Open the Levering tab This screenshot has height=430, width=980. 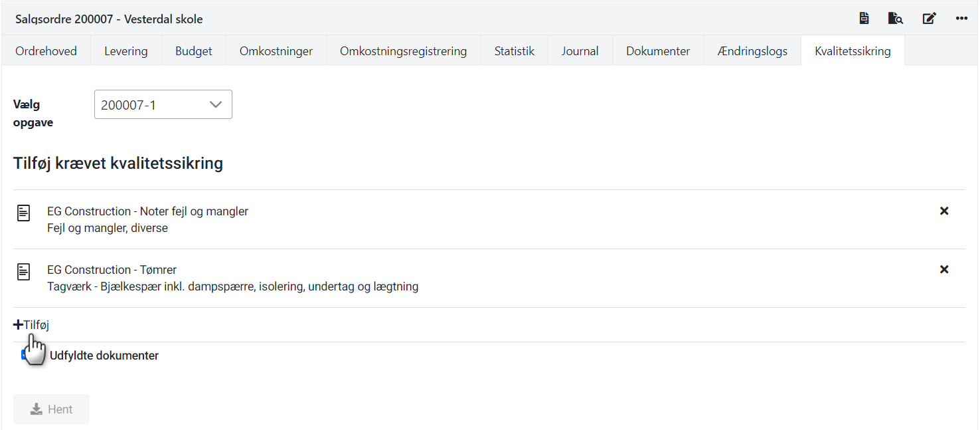[x=125, y=51]
